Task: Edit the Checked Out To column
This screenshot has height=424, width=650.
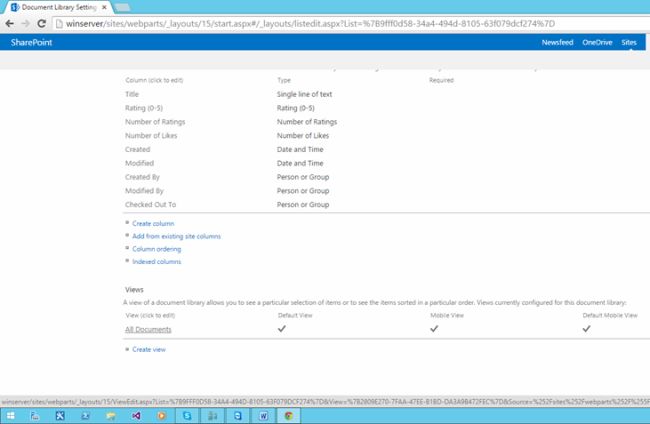Action: (150, 204)
